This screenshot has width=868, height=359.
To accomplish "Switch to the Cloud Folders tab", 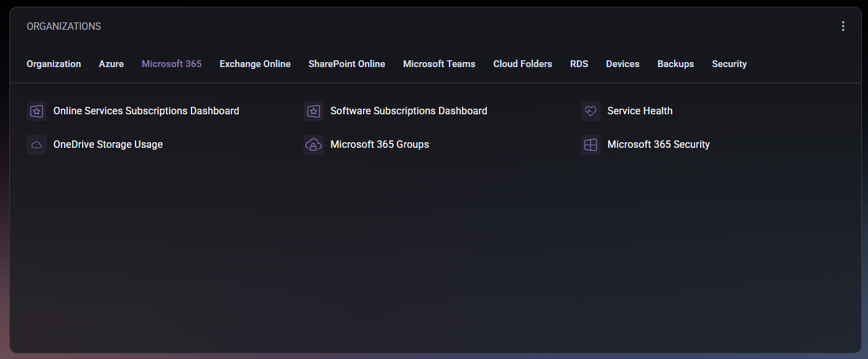I will click(x=522, y=64).
